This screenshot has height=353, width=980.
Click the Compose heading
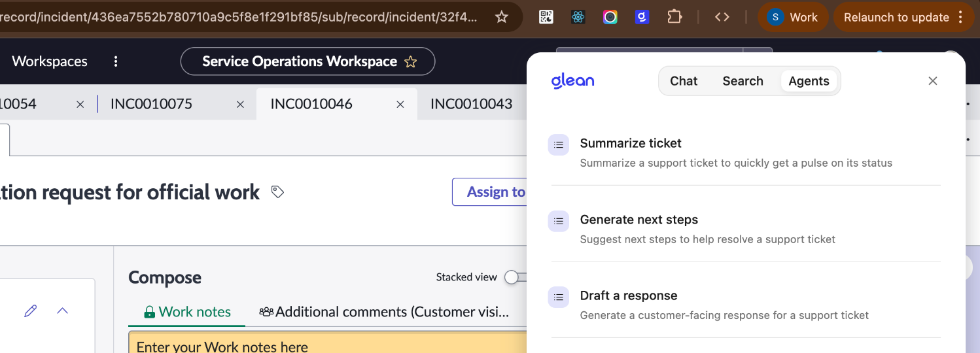coord(165,277)
